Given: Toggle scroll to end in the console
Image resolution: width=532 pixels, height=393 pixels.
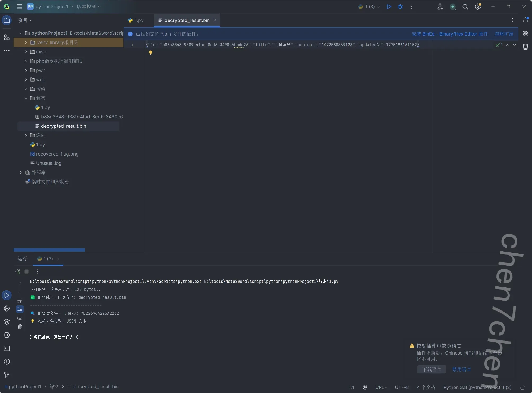Looking at the screenshot, I should pos(20,309).
